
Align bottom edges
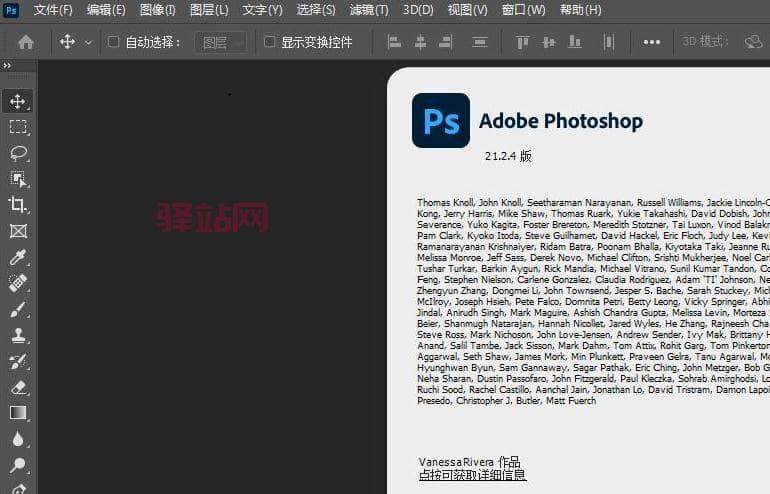point(575,42)
